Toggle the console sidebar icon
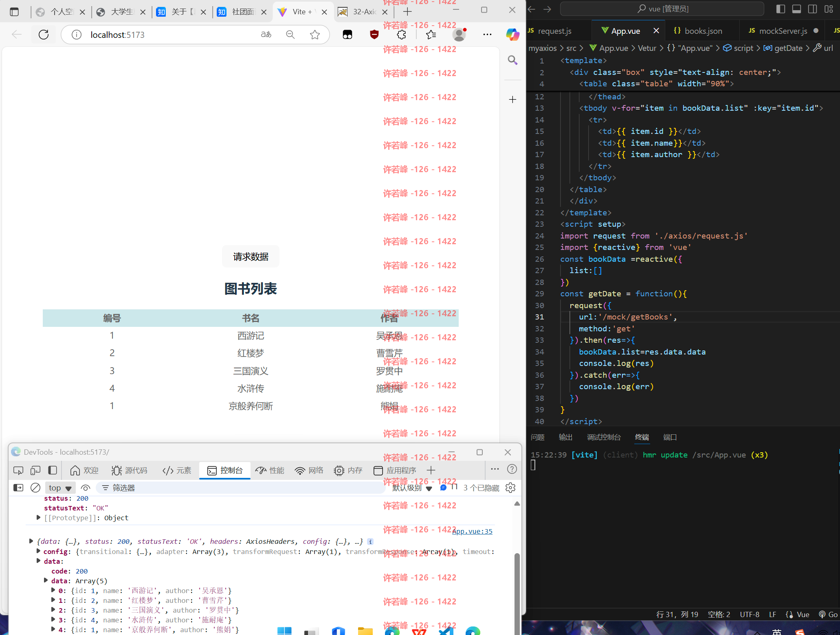840x635 pixels. click(18, 488)
